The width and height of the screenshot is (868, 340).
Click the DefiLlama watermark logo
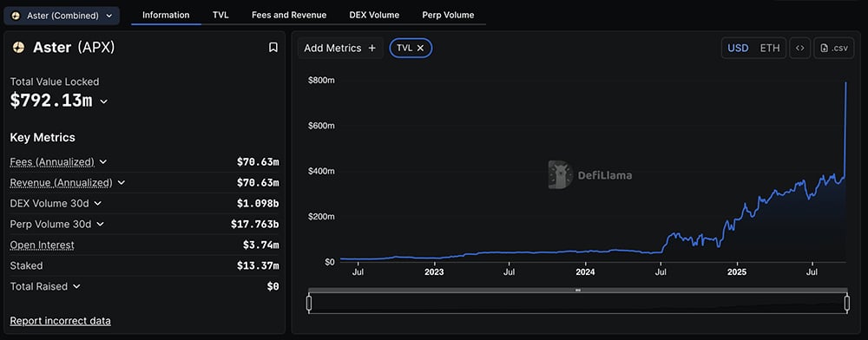tap(559, 174)
